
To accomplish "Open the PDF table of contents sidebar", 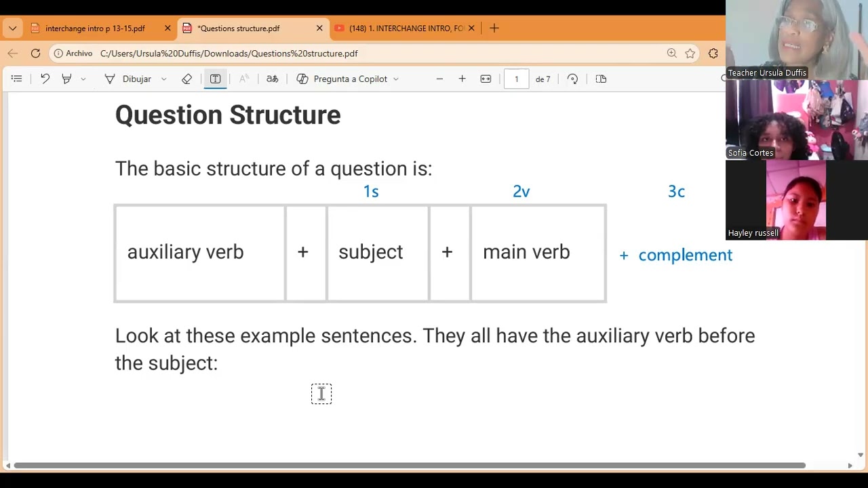I will tap(16, 79).
